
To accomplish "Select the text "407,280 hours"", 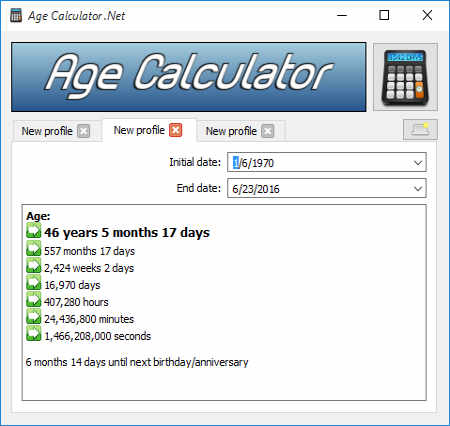I will click(x=76, y=302).
